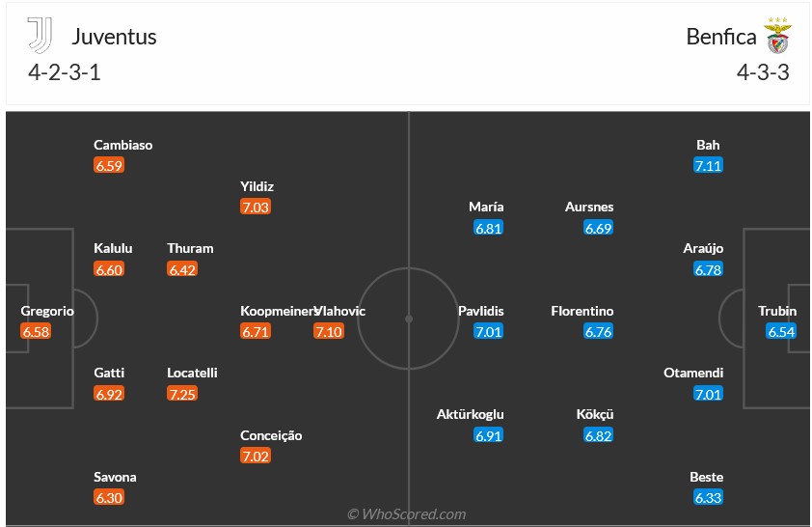Click Bah's 7.11 rating badge
The height and width of the screenshot is (527, 812).
pyautogui.click(x=708, y=166)
